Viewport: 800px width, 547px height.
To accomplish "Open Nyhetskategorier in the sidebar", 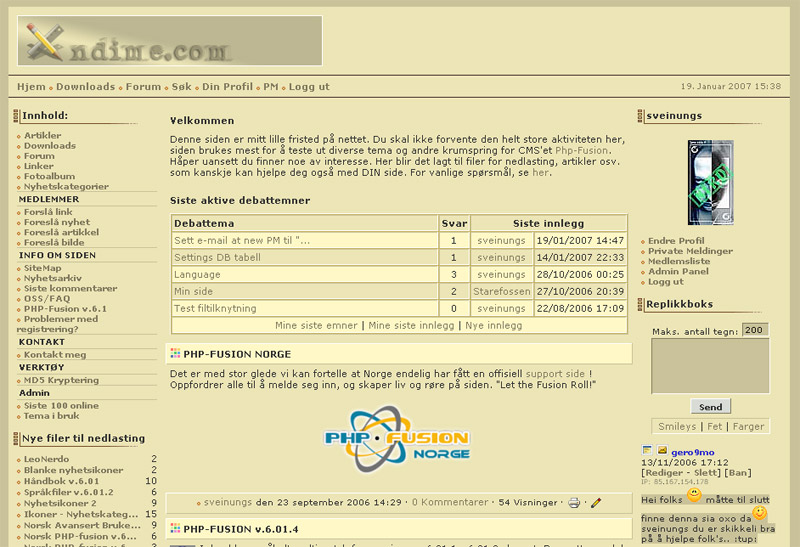I will 66,186.
